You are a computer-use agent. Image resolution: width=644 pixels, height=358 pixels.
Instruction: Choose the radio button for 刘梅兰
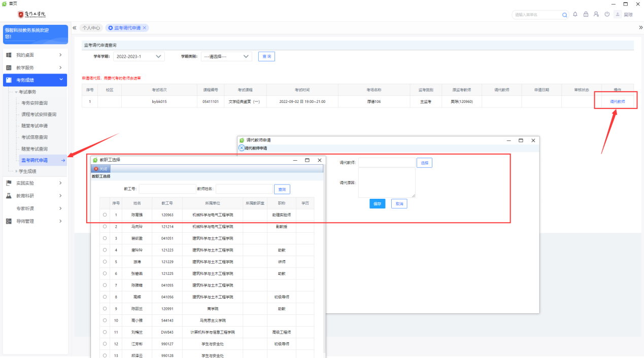[105, 332]
